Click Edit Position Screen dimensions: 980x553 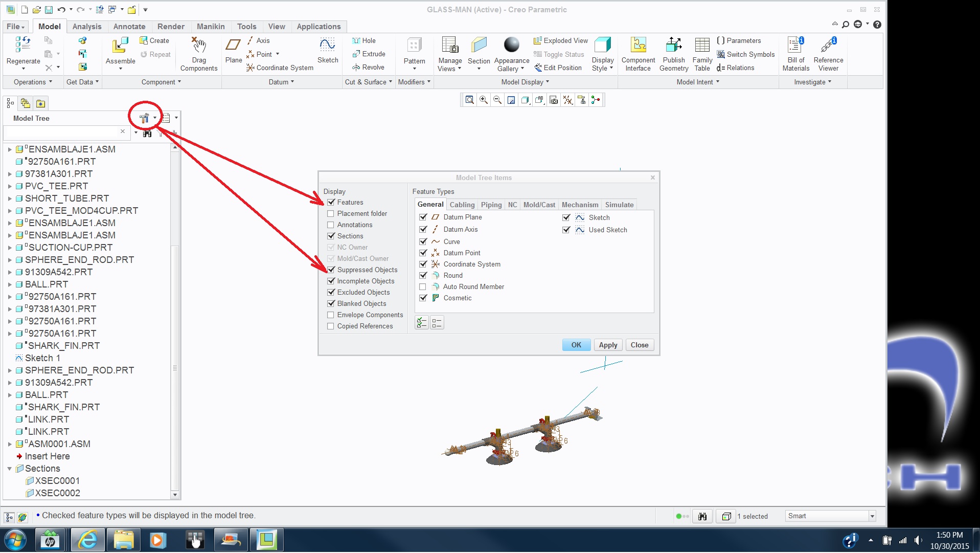point(558,68)
